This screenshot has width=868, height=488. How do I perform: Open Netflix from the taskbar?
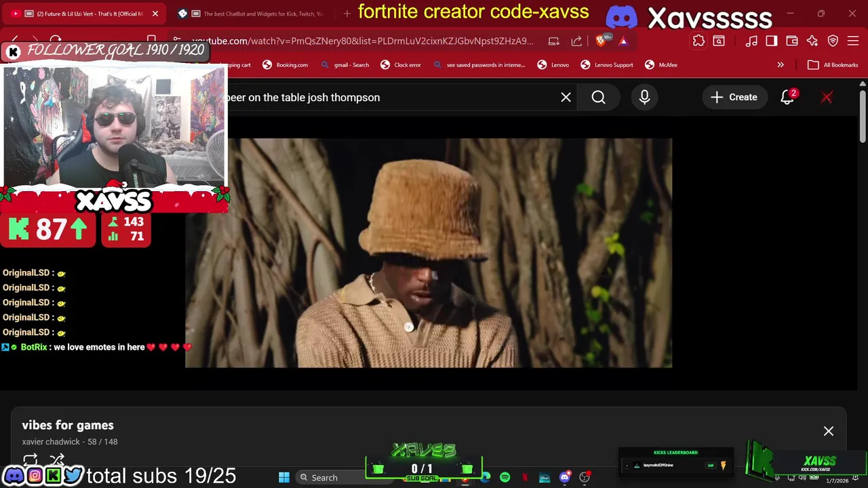[524, 478]
